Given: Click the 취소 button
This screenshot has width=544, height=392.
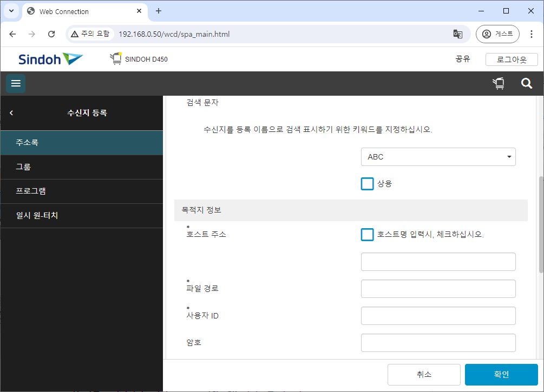Looking at the screenshot, I should [x=424, y=374].
